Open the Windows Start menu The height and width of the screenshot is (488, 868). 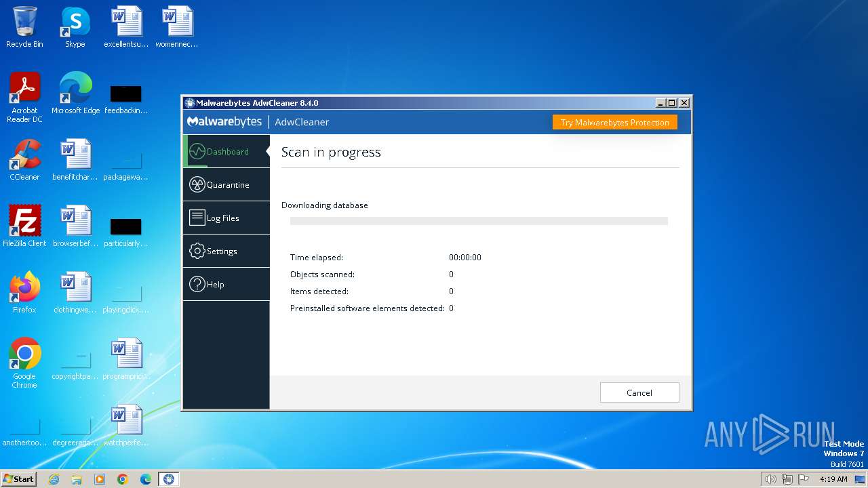[x=19, y=479]
